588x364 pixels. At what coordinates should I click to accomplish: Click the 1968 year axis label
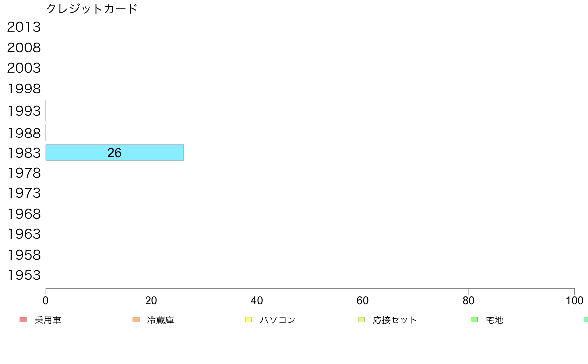[24, 214]
